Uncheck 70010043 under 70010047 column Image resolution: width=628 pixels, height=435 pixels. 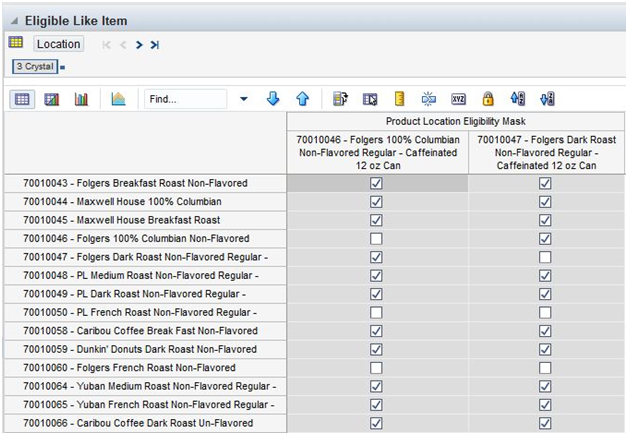click(x=545, y=183)
